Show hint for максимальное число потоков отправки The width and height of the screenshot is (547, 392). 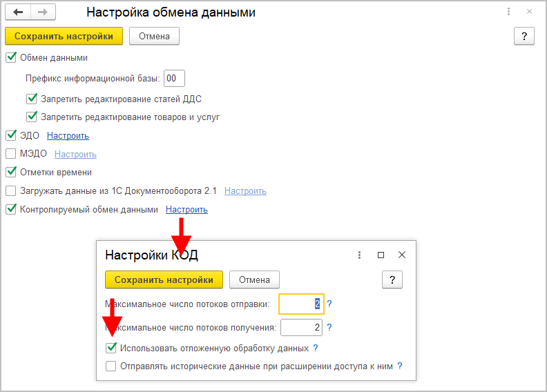[x=329, y=304]
